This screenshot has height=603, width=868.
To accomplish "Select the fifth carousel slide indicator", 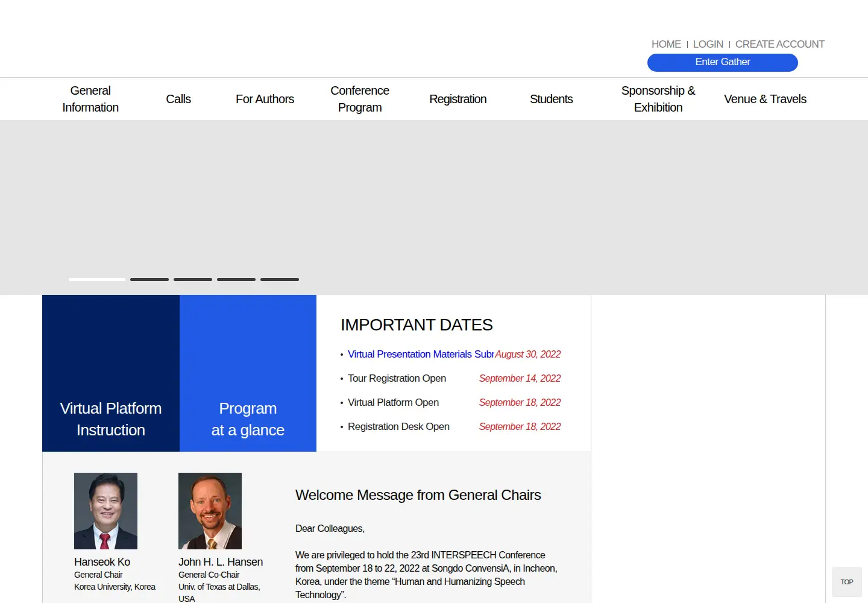I will click(x=280, y=279).
